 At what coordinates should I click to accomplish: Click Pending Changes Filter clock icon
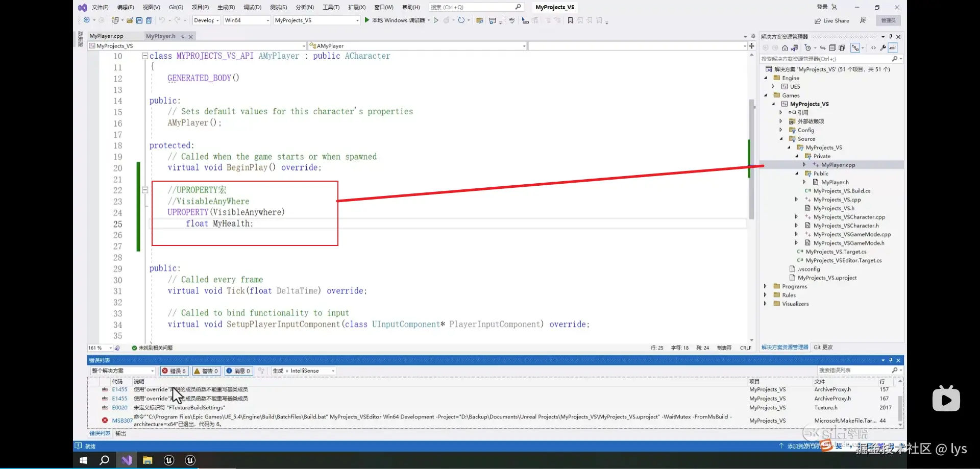[x=807, y=48]
